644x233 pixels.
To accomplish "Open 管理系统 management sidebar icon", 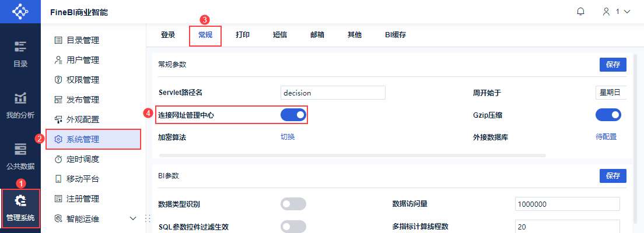I will click(20, 208).
